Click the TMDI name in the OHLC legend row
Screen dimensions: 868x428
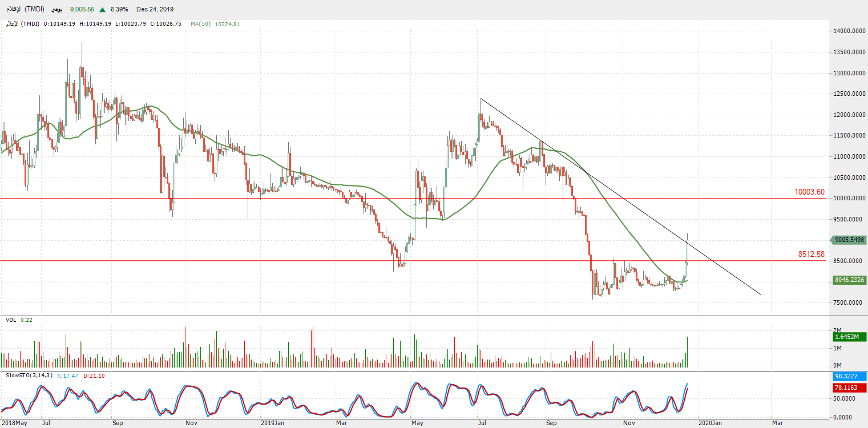[23, 24]
